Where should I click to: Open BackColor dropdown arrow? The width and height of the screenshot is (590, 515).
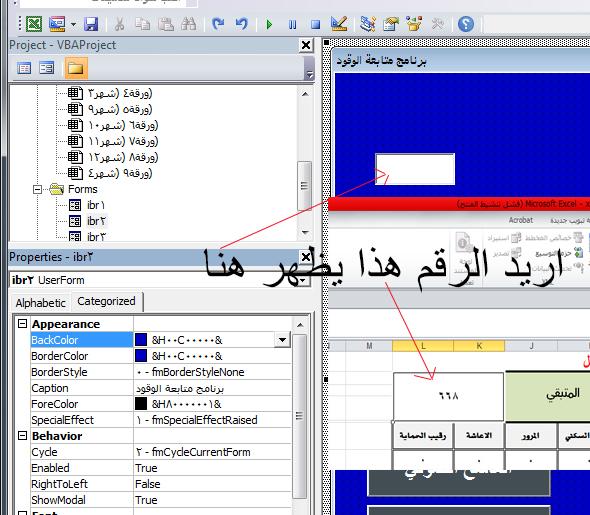282,340
